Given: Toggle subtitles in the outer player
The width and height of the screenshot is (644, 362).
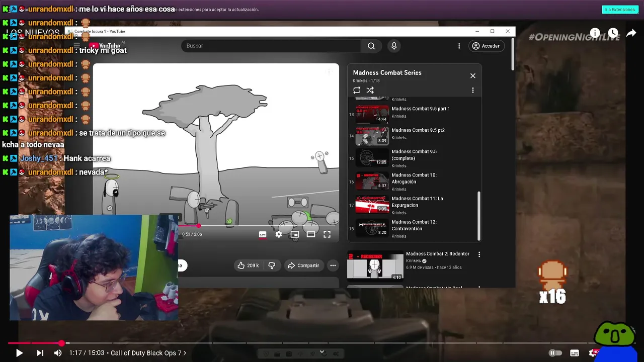Looking at the screenshot, I should pyautogui.click(x=575, y=353).
